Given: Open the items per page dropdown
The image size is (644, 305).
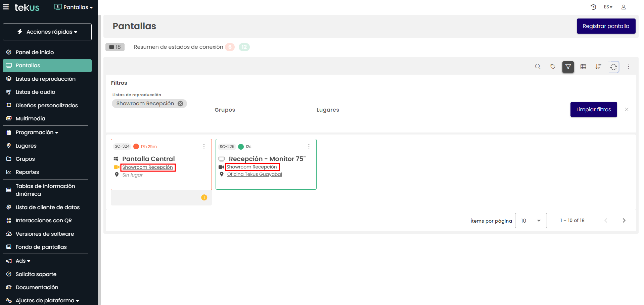Looking at the screenshot, I should [531, 221].
